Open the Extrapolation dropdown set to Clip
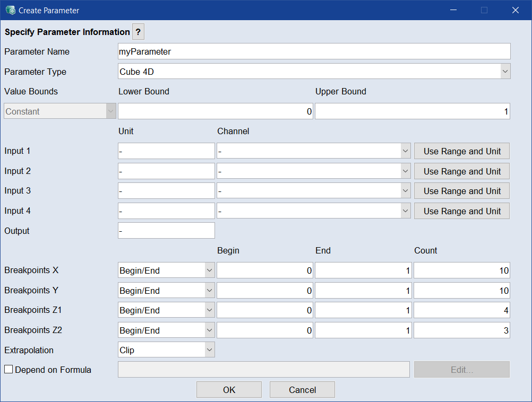Viewport: 532px width, 402px height. point(166,350)
